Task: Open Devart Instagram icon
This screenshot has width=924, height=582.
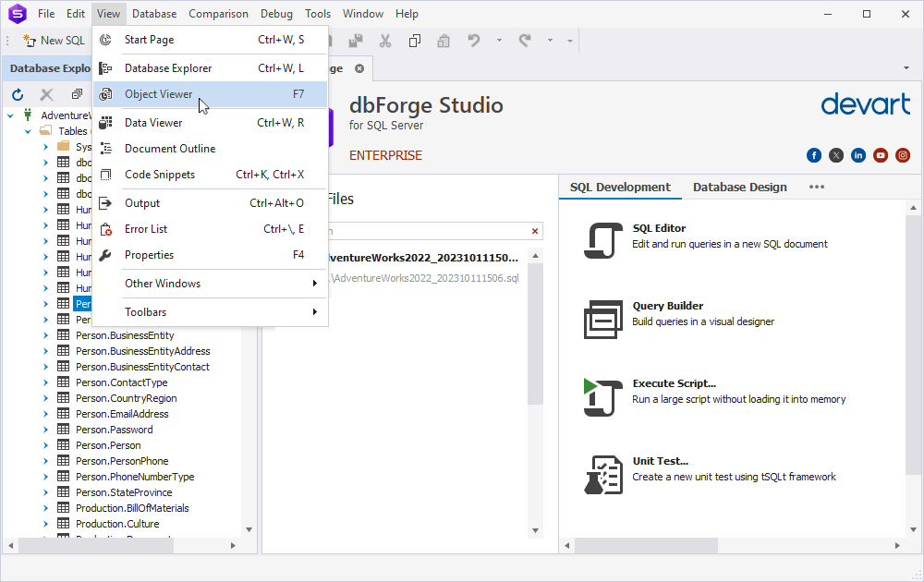Action: pyautogui.click(x=903, y=155)
